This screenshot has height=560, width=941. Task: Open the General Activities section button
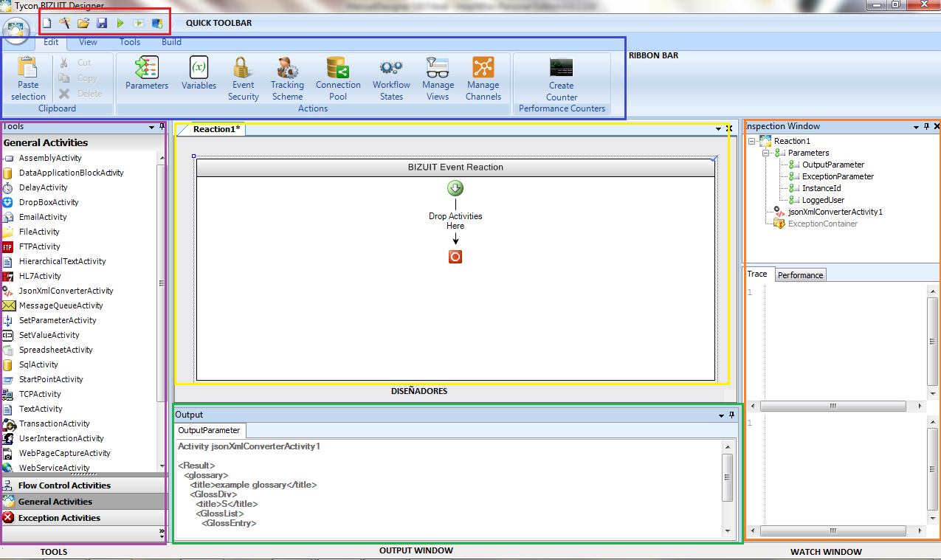[84, 502]
